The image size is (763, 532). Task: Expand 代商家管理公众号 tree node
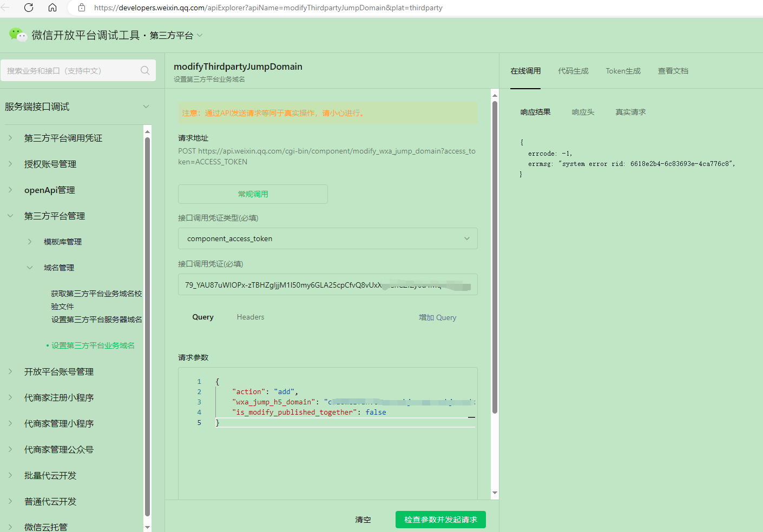[x=10, y=449]
